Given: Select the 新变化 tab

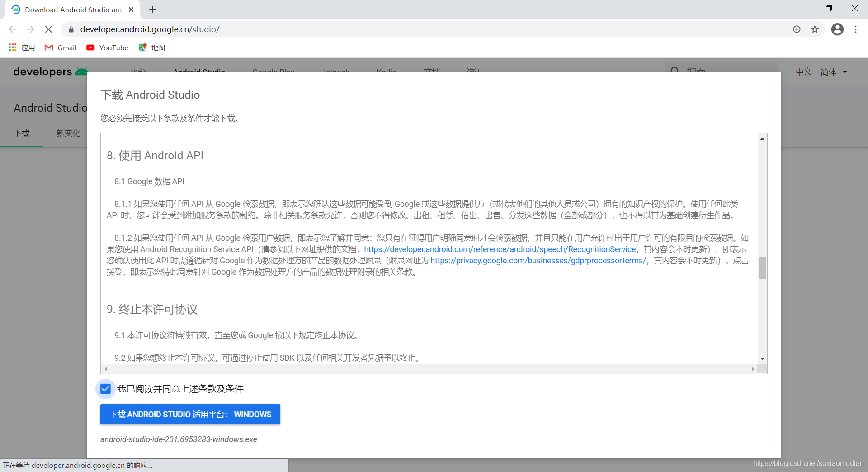Looking at the screenshot, I should [x=68, y=133].
